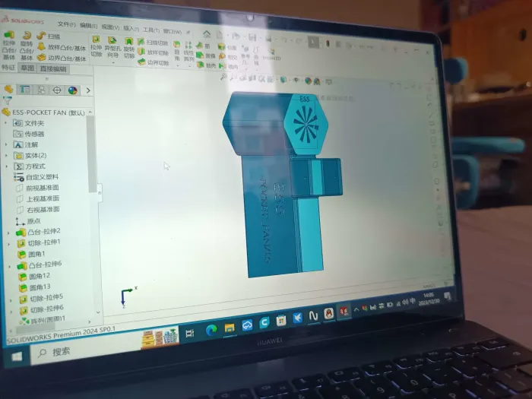This screenshot has width=532, height=399.
Task: Open the 文件(F) menu
Action: (x=67, y=24)
